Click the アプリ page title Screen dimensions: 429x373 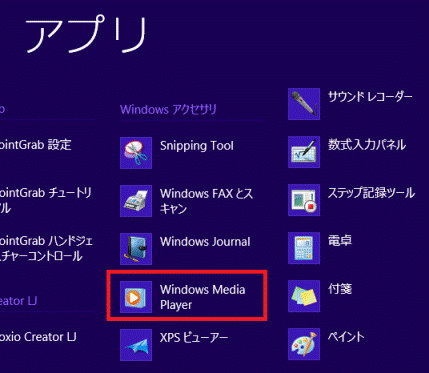click(86, 34)
